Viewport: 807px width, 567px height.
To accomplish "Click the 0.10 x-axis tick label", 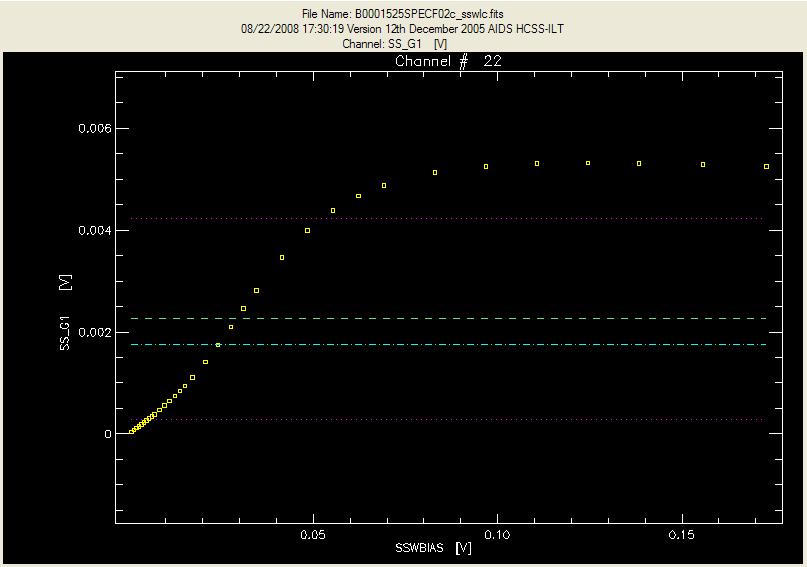I will pyautogui.click(x=497, y=534).
